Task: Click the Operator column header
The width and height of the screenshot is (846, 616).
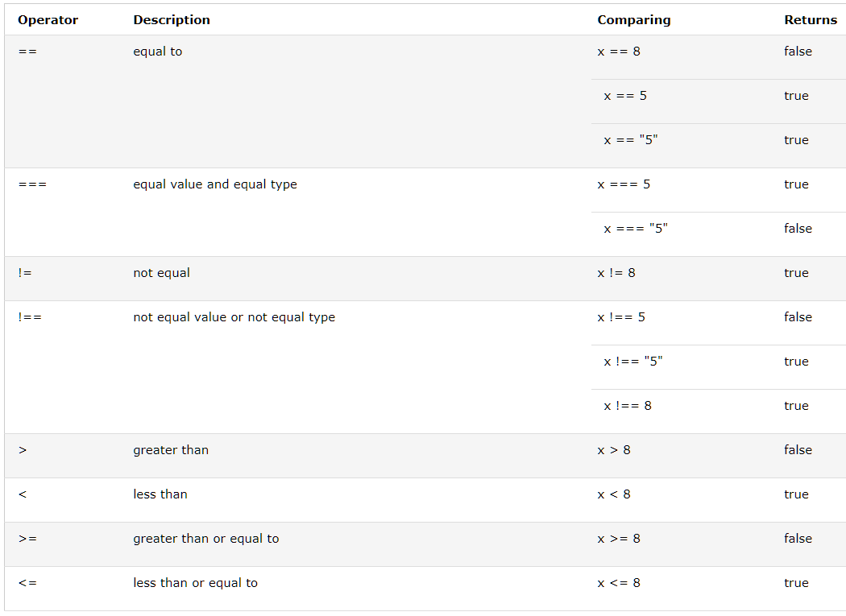Action: [x=48, y=20]
